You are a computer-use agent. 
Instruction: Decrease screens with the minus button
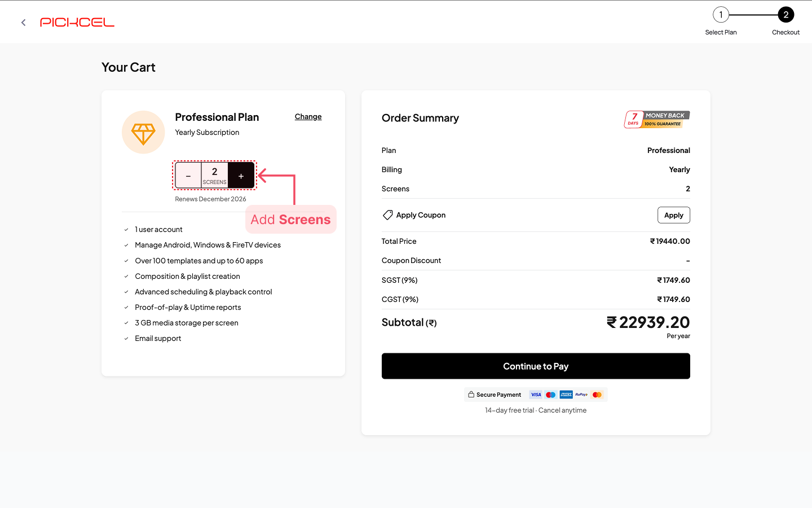tap(188, 176)
